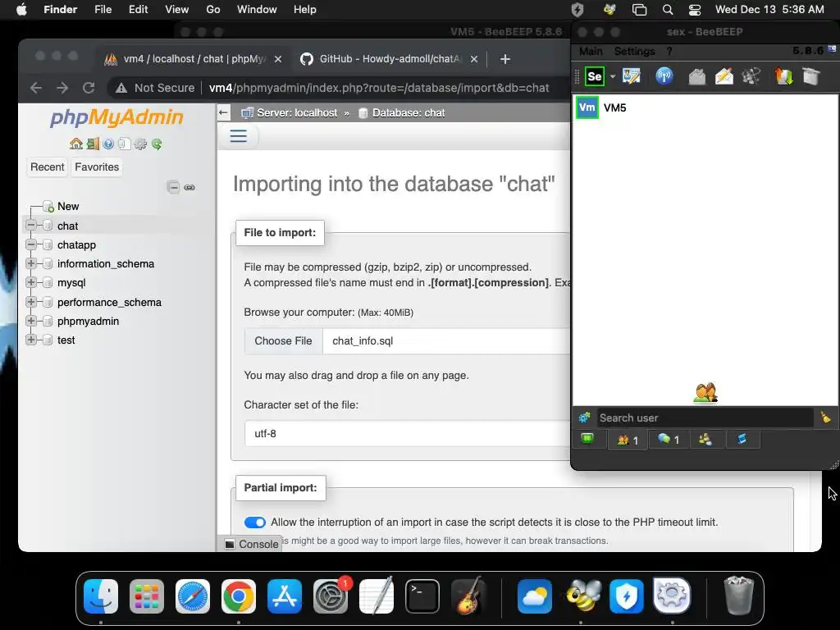Switch to the GitHub Howdy-admoll tab

390,59
